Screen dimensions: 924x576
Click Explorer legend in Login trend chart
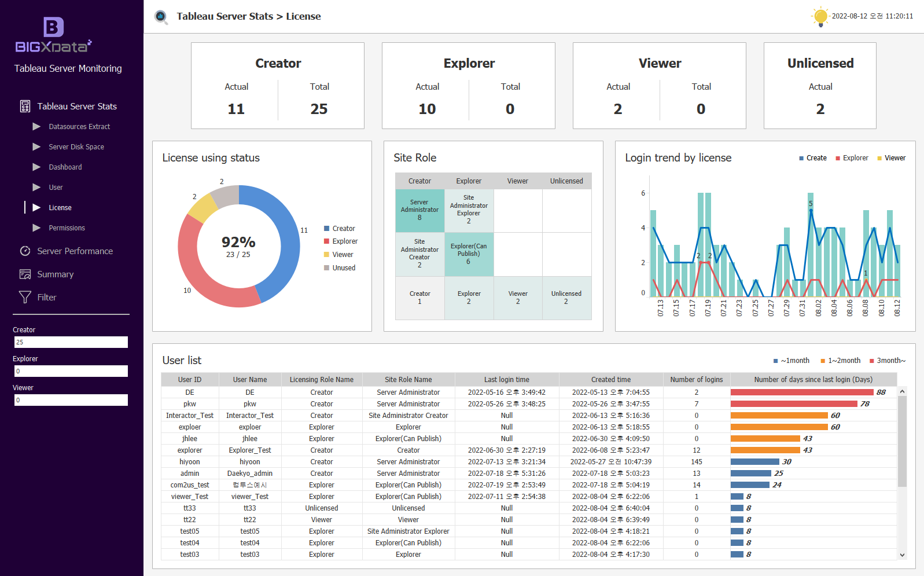(852, 157)
